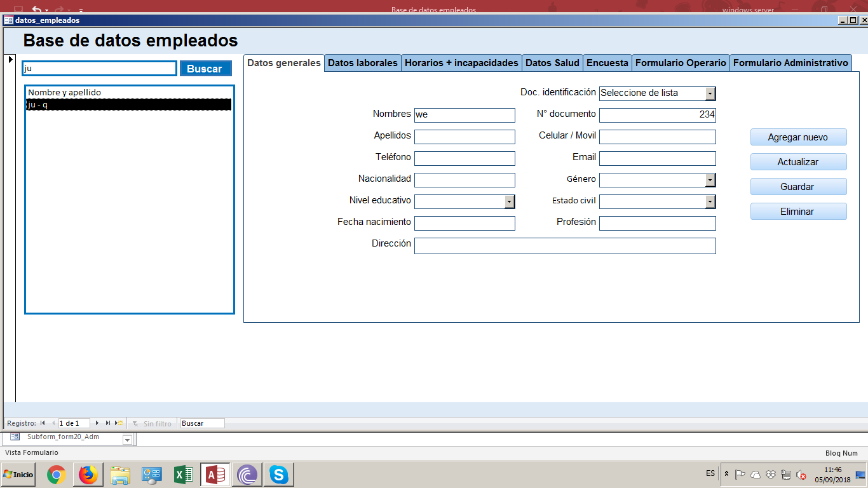This screenshot has width=868, height=488.
Task: Select the 'ju - q' list entry
Action: (x=129, y=105)
